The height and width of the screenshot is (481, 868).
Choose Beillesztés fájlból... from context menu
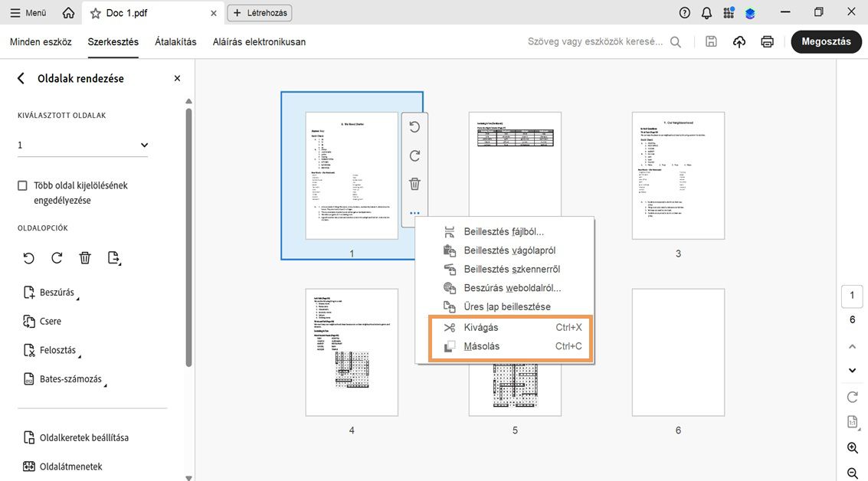(505, 232)
